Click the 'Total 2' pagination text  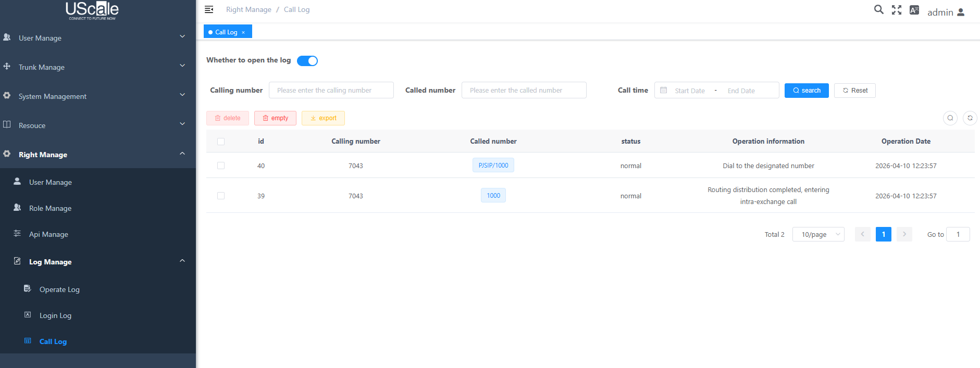tap(775, 235)
